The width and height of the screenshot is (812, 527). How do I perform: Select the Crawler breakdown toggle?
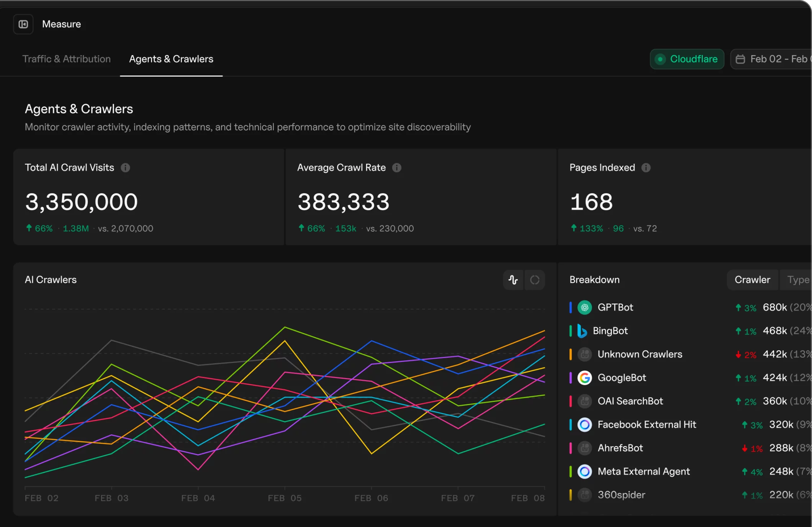(752, 280)
